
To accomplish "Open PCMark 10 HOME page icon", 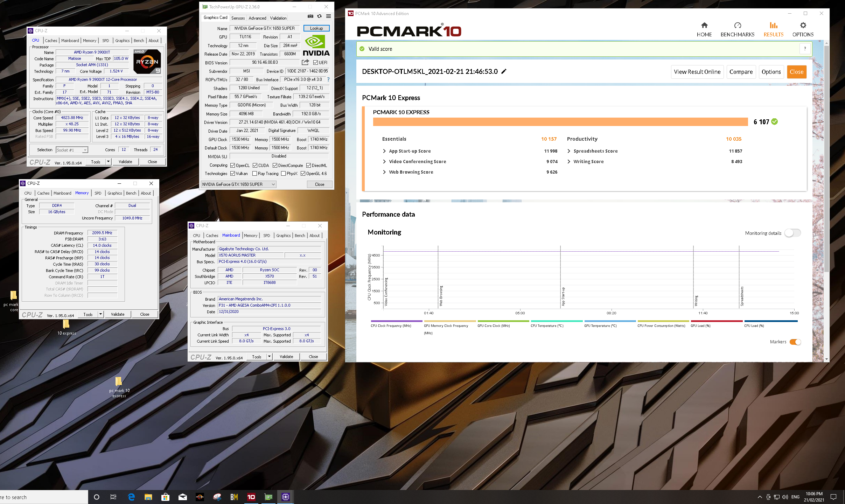I will tap(704, 25).
